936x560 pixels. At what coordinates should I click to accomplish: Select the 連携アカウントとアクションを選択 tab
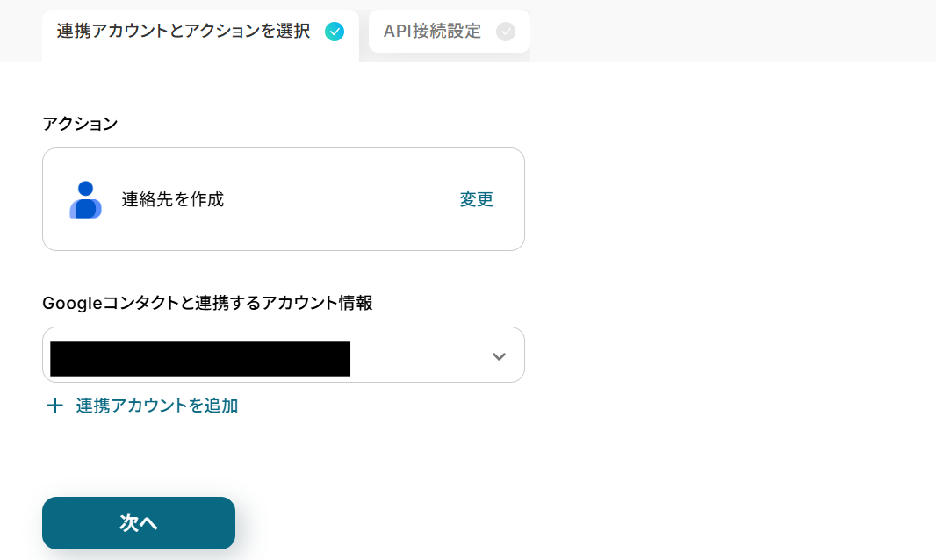pyautogui.click(x=199, y=33)
